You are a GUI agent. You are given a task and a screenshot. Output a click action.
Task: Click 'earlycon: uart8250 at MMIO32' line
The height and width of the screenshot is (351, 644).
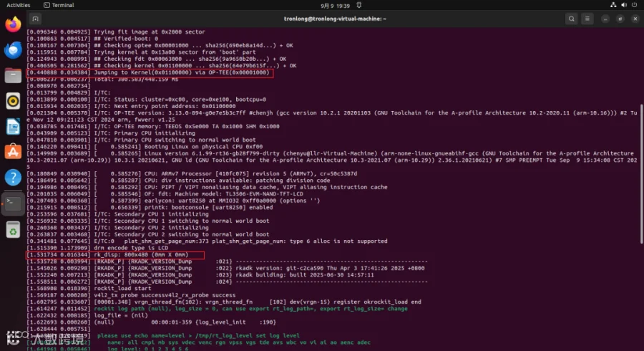tap(173, 201)
